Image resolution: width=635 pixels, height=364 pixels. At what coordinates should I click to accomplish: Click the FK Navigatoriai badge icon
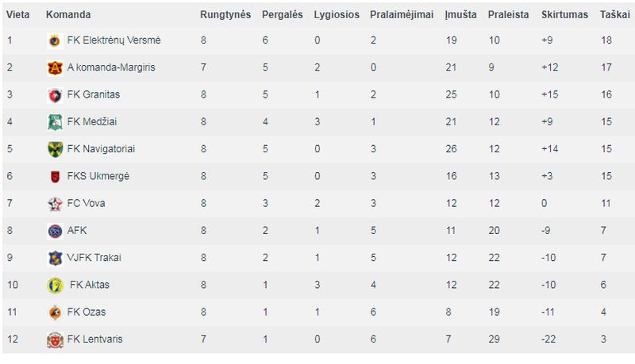tap(55, 149)
